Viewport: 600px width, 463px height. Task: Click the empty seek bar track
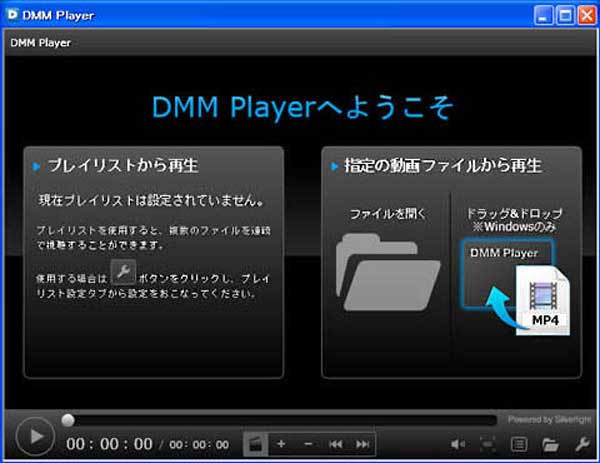[x=285, y=420]
